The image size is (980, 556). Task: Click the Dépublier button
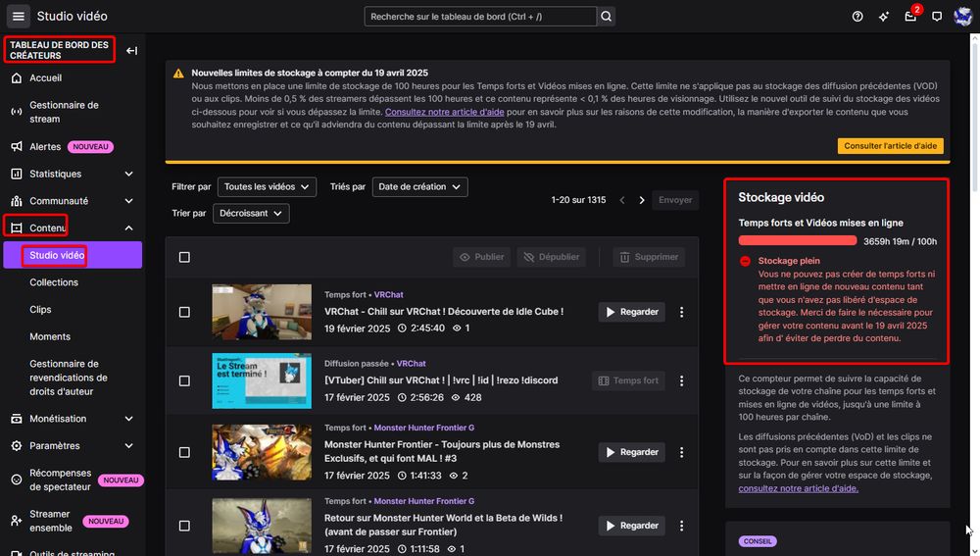coord(551,257)
